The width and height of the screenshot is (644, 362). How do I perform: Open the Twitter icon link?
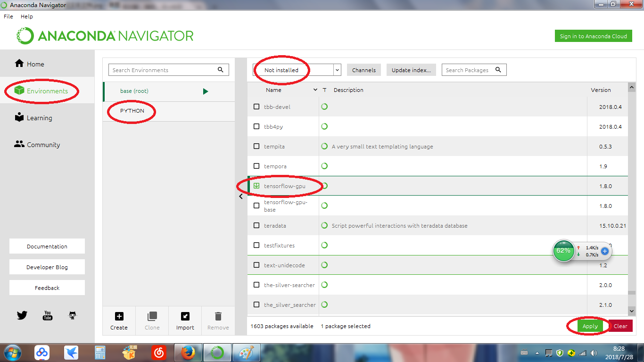tap(22, 315)
